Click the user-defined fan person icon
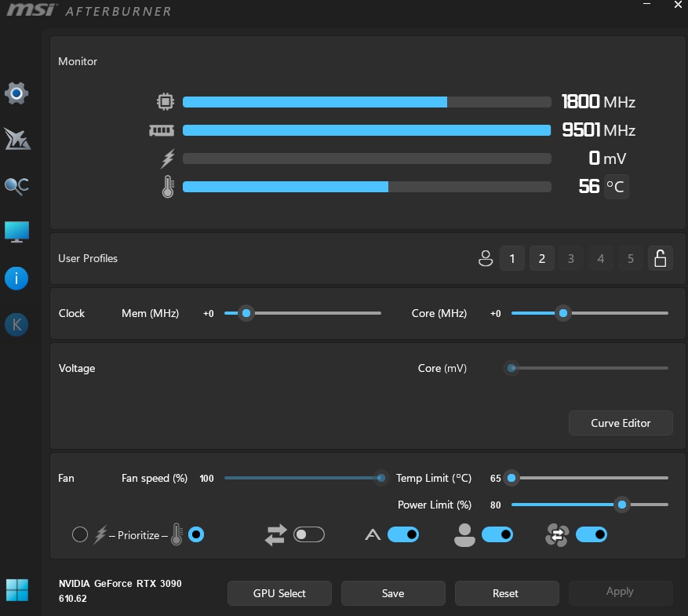Screen dimensions: 688x616 pos(464,535)
